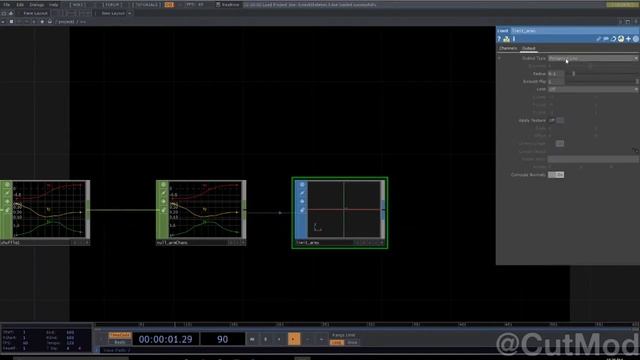
Task: Click the plus icon in parameter header
Action: [x=628, y=39]
